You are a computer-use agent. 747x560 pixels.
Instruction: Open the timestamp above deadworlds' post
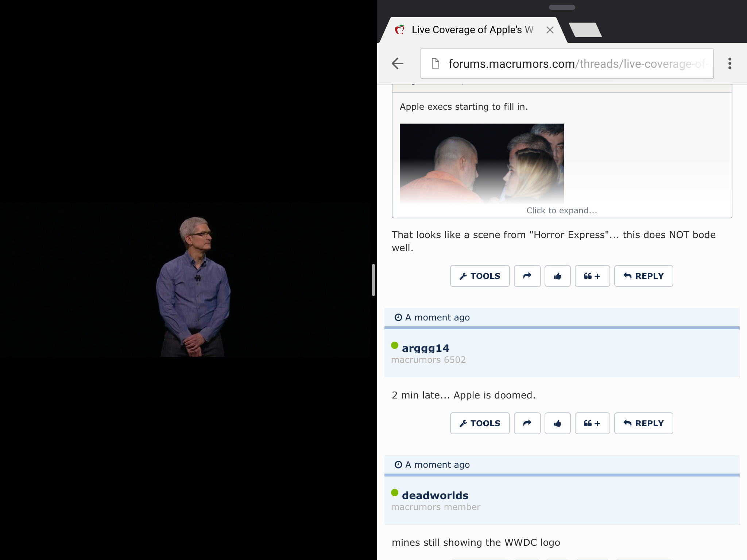point(432,465)
